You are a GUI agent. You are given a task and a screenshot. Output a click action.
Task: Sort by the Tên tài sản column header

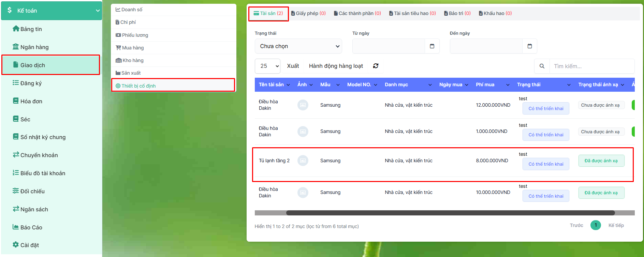click(274, 85)
